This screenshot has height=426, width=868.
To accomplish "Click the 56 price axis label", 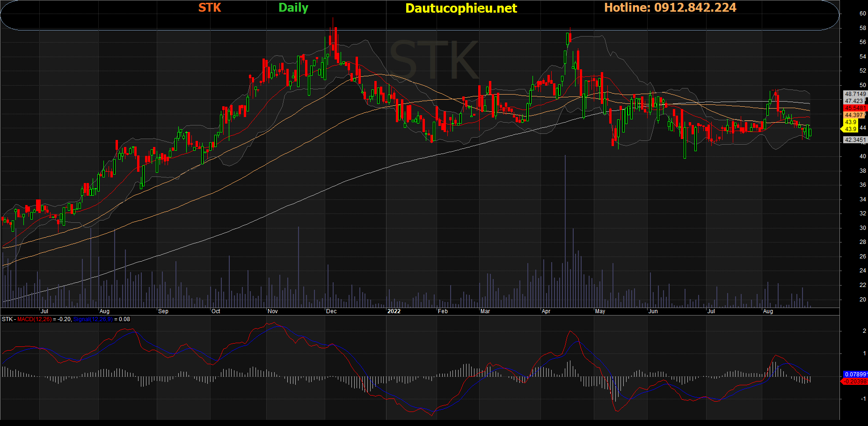I will coord(862,42).
